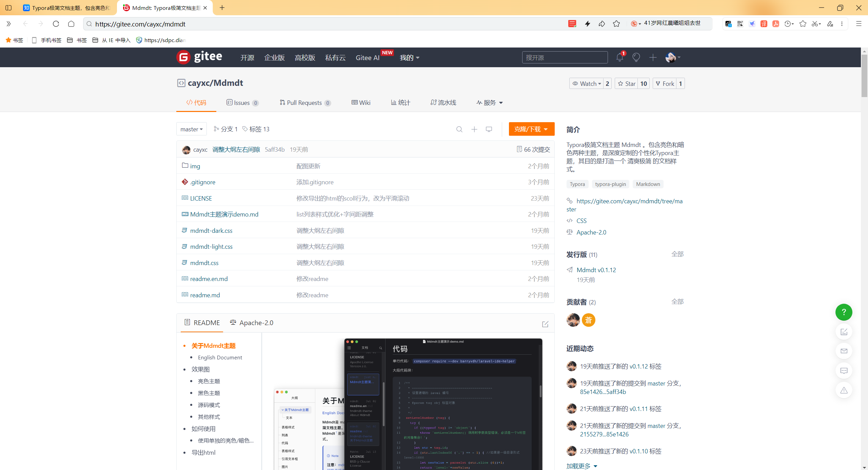868x470 pixels.
Task: Click the share arrow icon in address bar
Action: pyautogui.click(x=602, y=24)
